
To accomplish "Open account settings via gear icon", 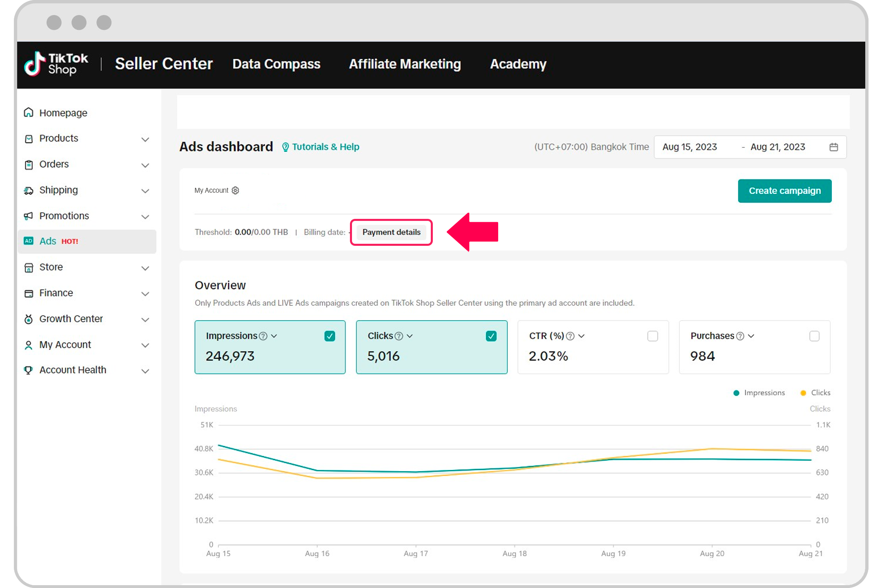I will point(235,190).
